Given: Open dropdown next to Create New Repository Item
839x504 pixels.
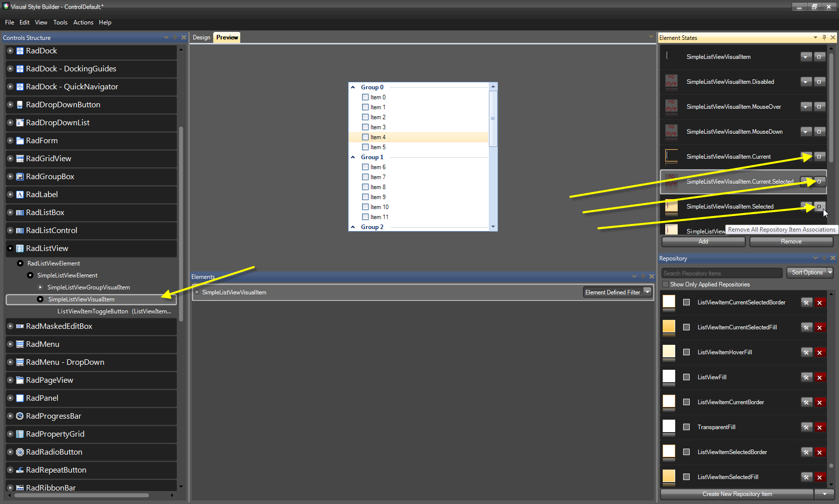Looking at the screenshot, I should pos(825,494).
